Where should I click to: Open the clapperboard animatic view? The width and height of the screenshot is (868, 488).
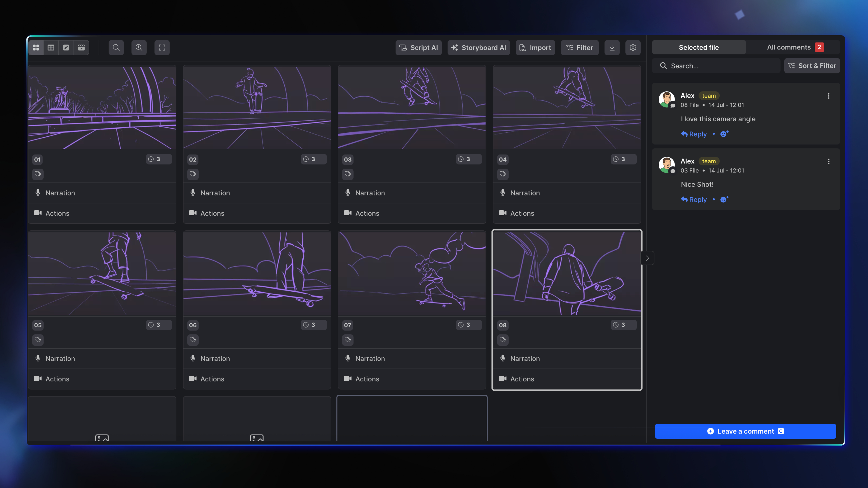coord(81,47)
